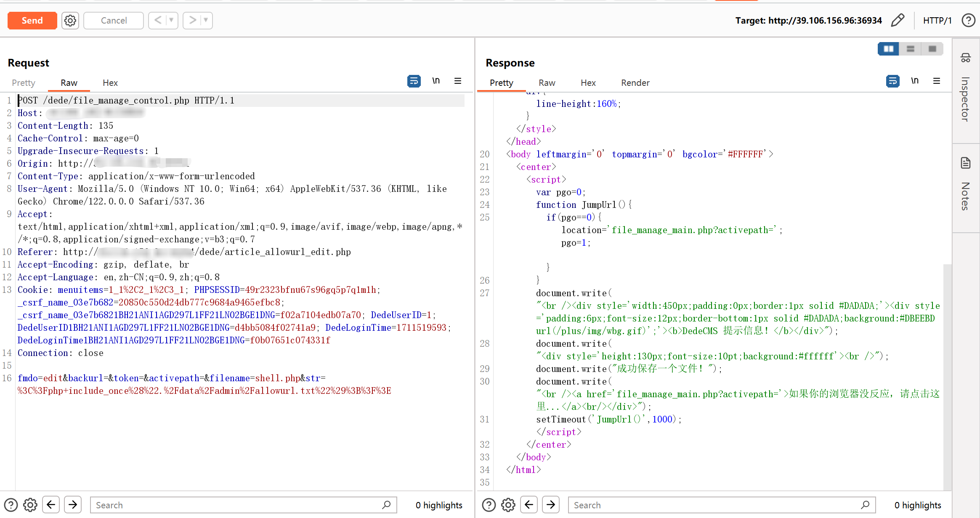This screenshot has height=518, width=980.
Task: Click the Send request settings gear icon
Action: click(x=70, y=21)
